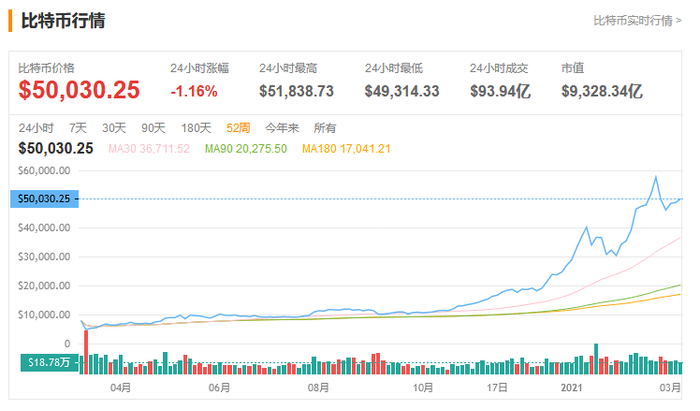Screen dimensions: 700x411
Task: Open the 比特币实时行情 link
Action: [x=637, y=20]
